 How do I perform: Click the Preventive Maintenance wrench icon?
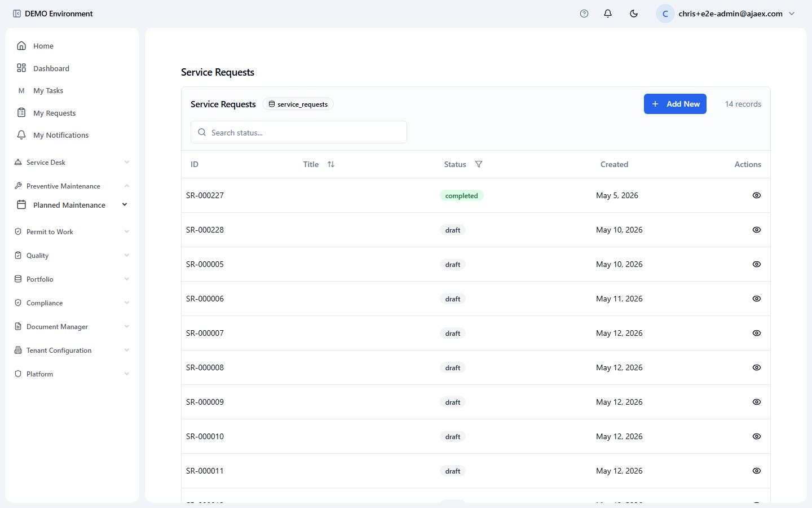click(18, 186)
